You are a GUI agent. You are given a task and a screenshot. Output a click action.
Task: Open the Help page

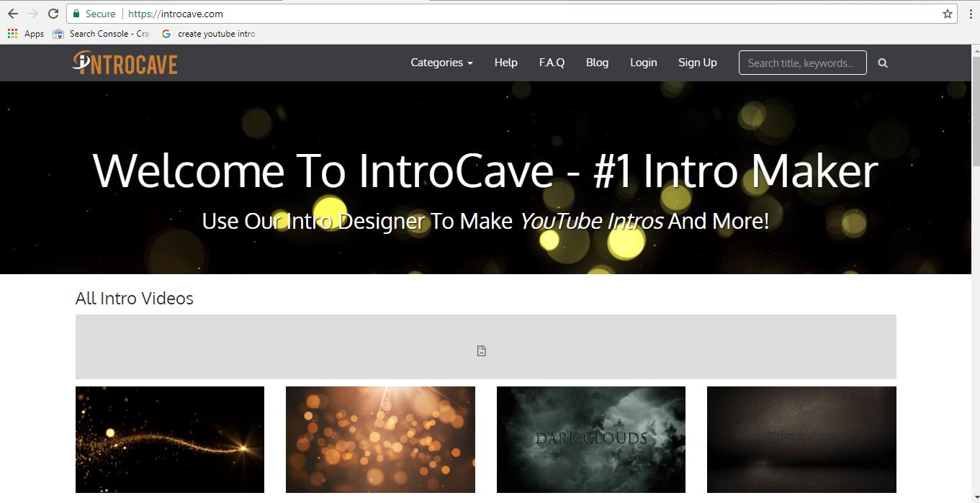coord(505,63)
